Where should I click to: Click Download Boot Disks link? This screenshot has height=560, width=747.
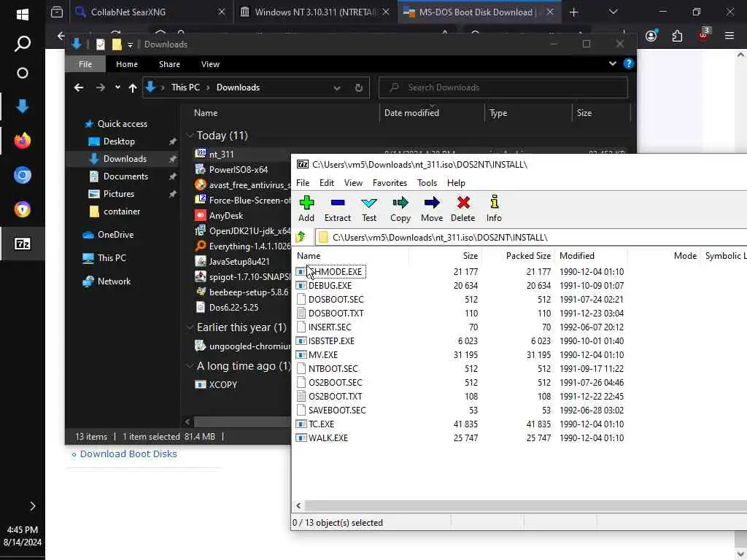point(128,454)
